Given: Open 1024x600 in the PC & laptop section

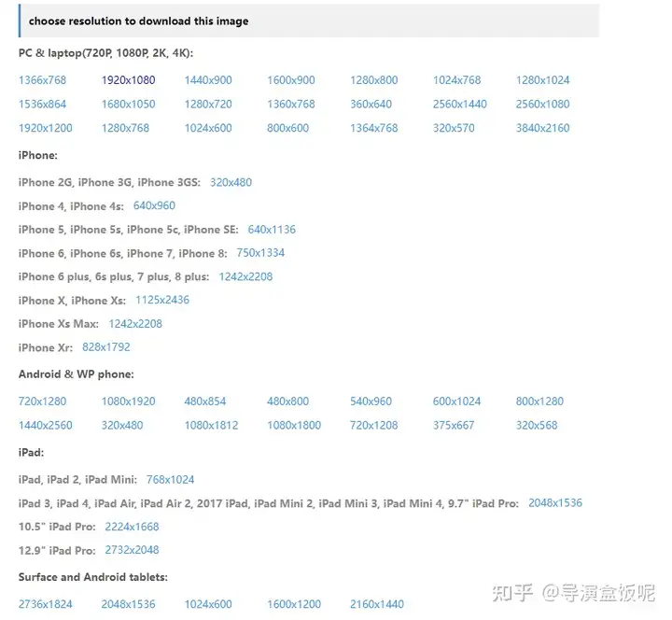Looking at the screenshot, I should click(208, 128).
